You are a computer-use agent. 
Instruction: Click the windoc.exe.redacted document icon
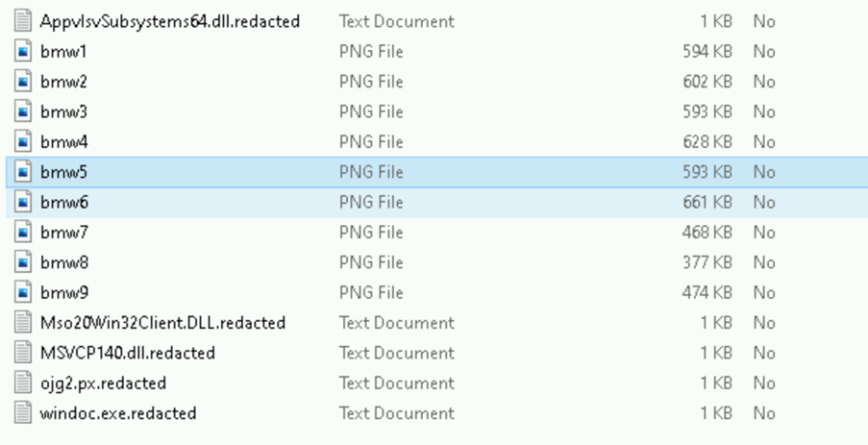click(x=23, y=413)
